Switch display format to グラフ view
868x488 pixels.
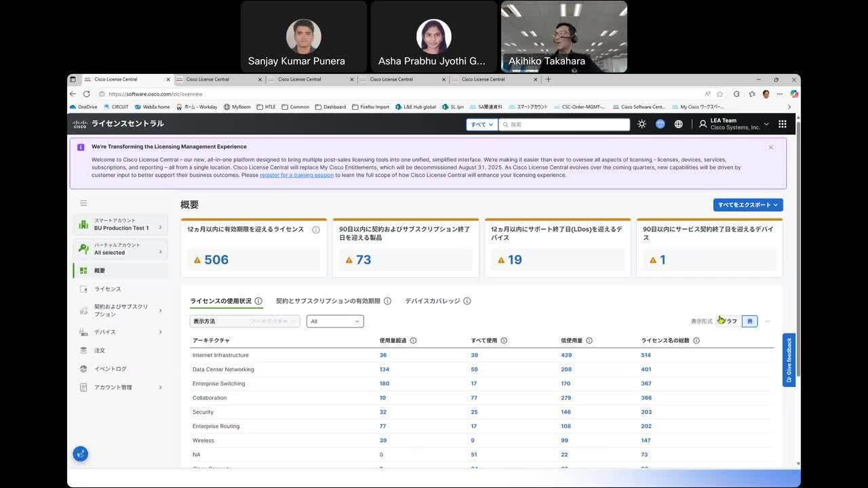tap(730, 321)
